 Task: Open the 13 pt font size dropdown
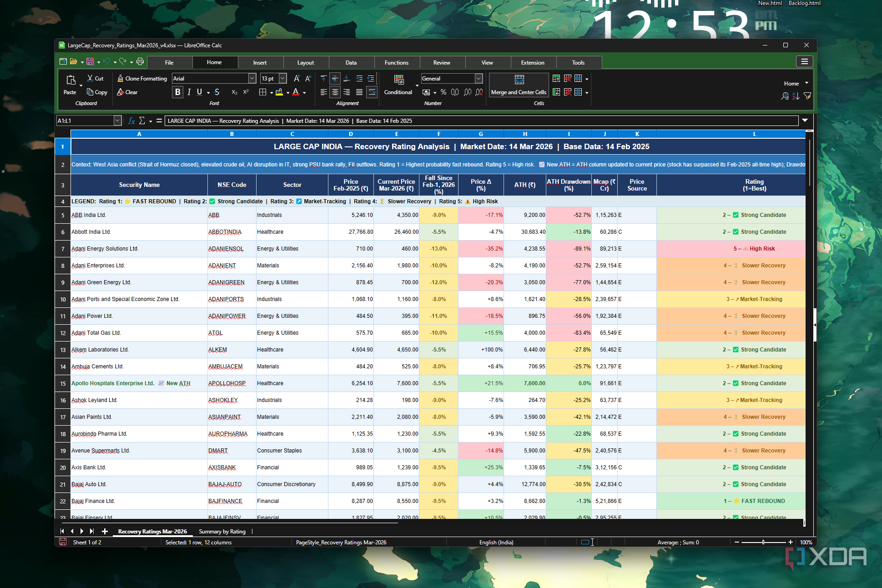pyautogui.click(x=282, y=78)
